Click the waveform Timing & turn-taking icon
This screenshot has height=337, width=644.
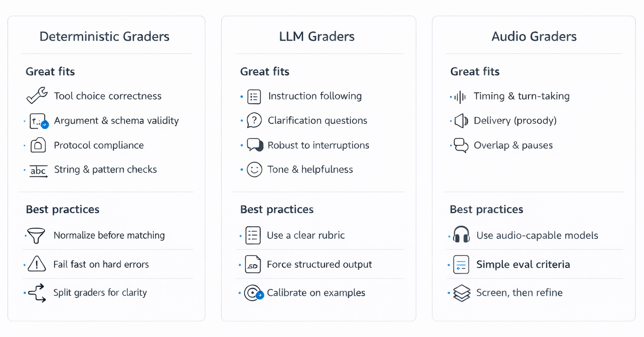(x=460, y=97)
